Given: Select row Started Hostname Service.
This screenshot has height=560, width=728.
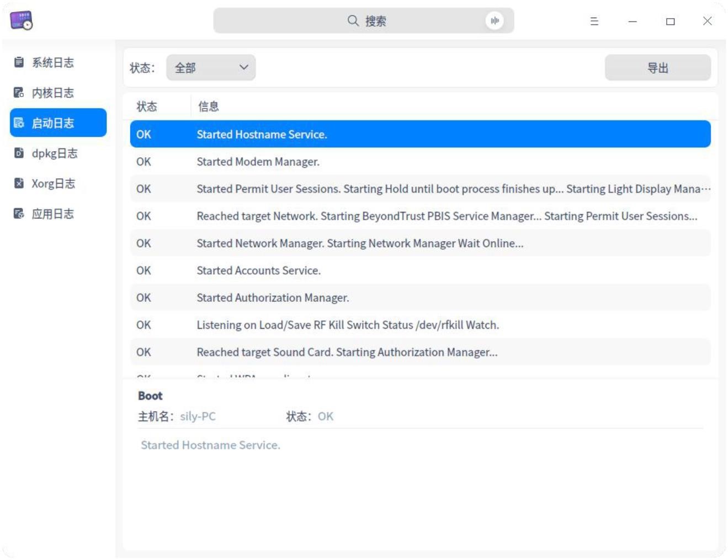Looking at the screenshot, I should [420, 134].
